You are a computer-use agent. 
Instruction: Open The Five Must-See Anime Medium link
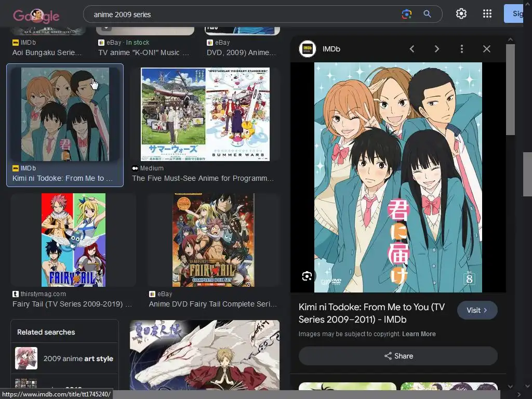tap(203, 179)
